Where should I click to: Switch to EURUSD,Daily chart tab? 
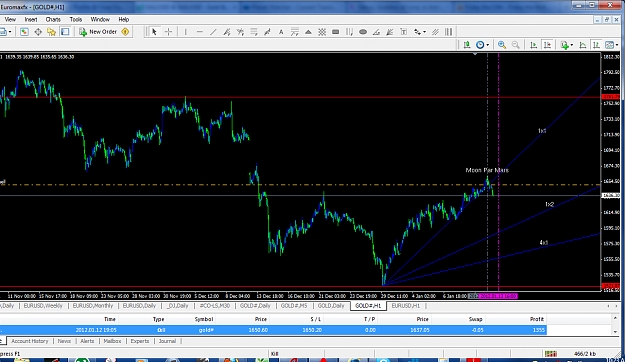tap(139, 306)
